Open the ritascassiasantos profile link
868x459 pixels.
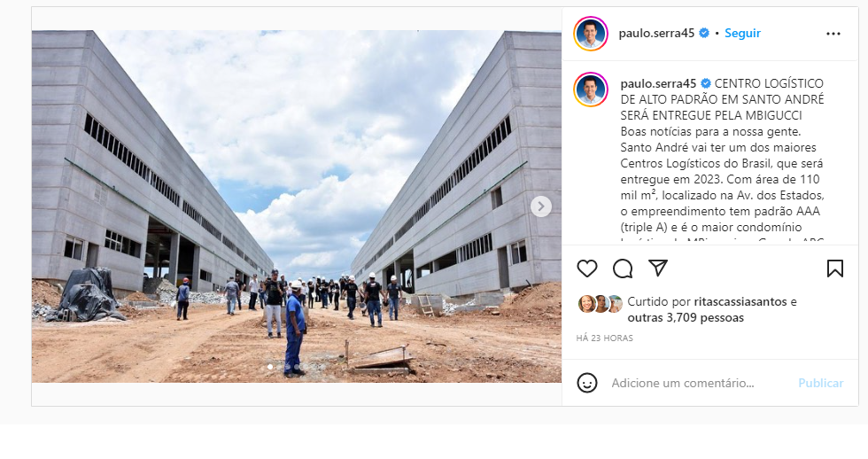click(x=732, y=302)
